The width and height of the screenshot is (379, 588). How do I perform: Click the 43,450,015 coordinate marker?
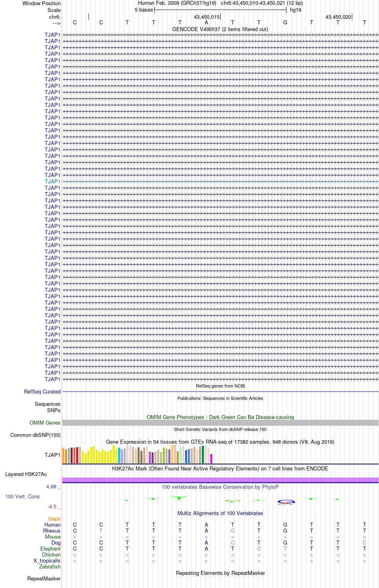[x=207, y=17]
